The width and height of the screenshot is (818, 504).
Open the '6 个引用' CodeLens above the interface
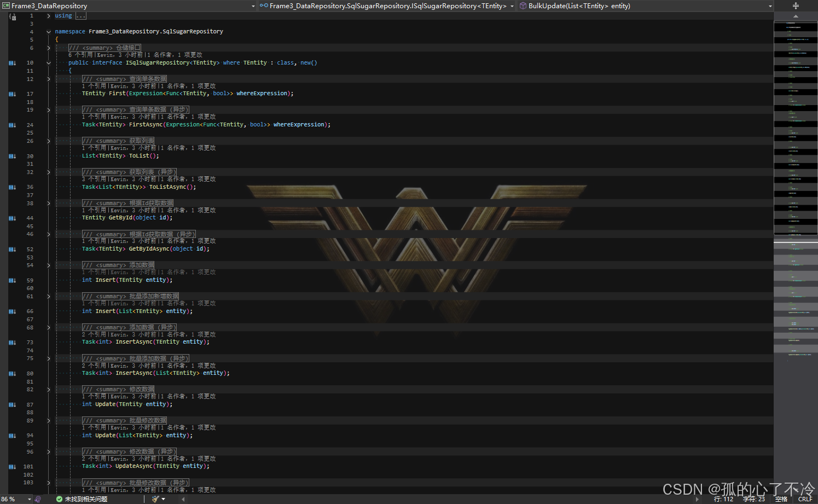pyautogui.click(x=81, y=55)
